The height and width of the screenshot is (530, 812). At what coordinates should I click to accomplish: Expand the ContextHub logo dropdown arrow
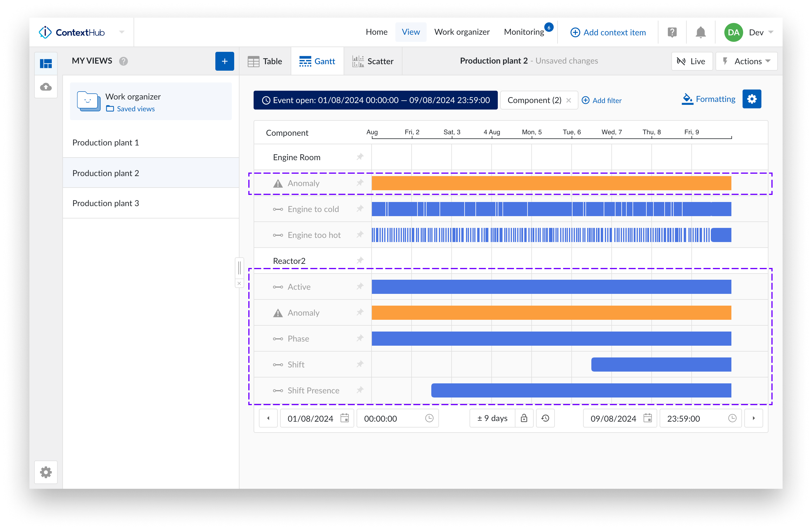pos(122,32)
